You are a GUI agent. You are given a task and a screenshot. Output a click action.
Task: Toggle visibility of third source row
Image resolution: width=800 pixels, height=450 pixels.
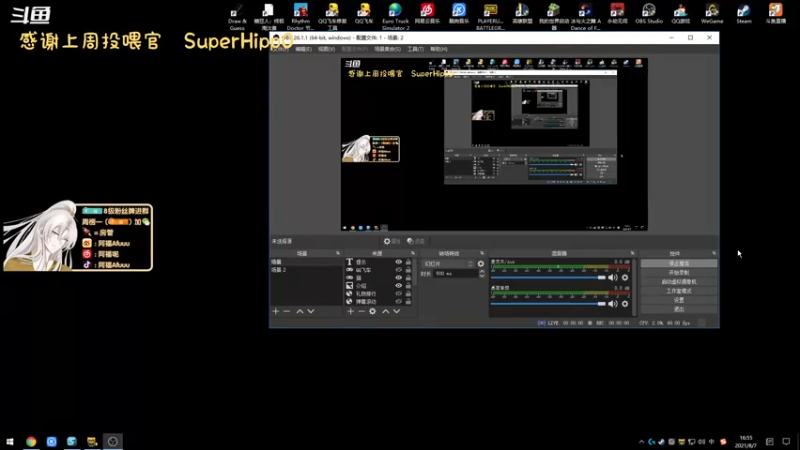coord(398,278)
